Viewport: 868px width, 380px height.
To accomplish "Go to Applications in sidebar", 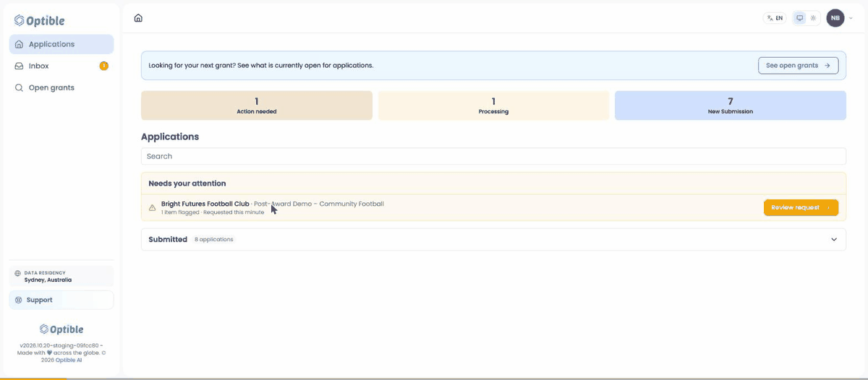I will pyautogui.click(x=61, y=44).
